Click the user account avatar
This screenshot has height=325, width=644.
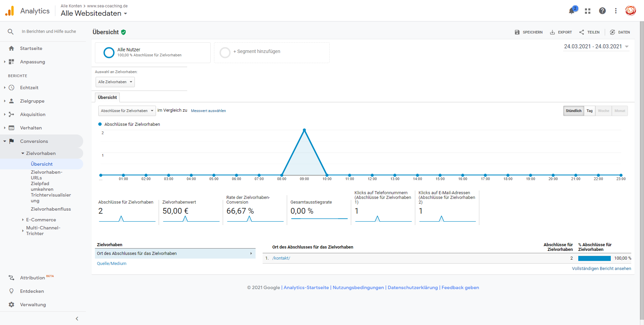coord(631,11)
